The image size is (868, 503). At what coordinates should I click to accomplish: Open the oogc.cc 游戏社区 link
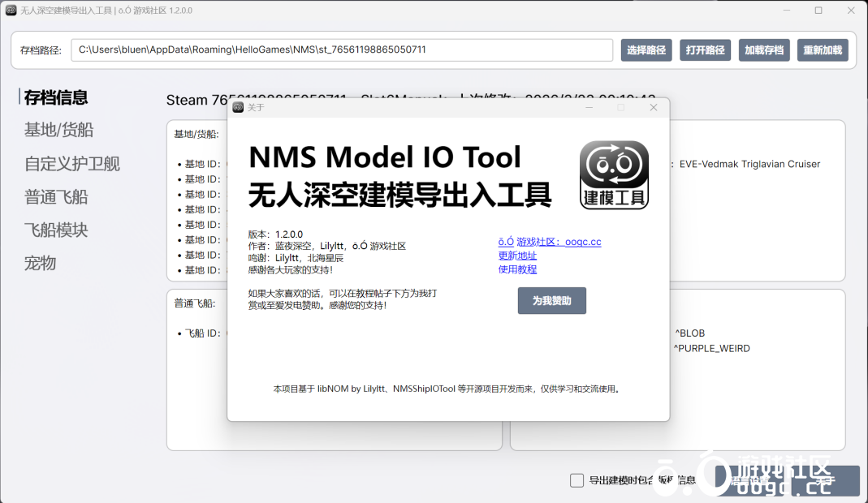[549, 242]
